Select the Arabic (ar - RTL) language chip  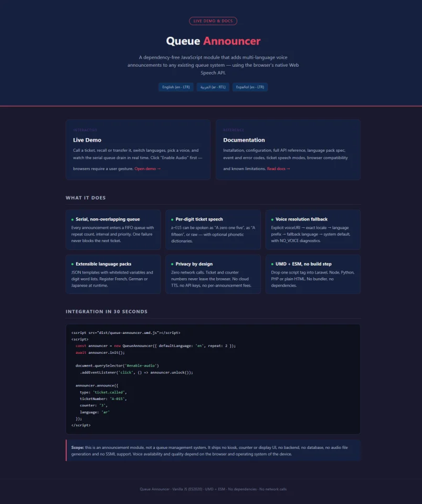coord(213,87)
